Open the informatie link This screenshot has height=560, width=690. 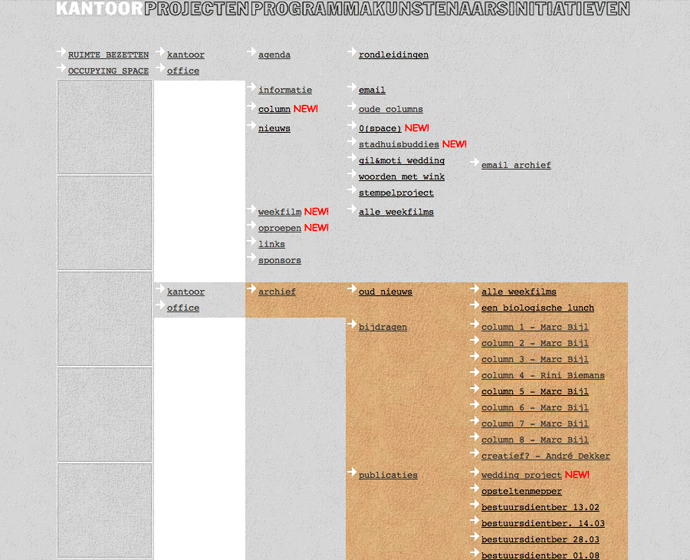click(285, 90)
